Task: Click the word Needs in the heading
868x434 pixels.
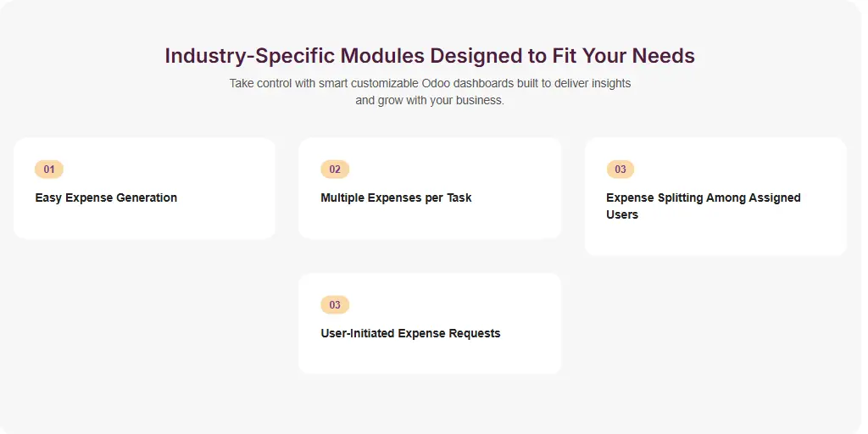Action: pyautogui.click(x=665, y=56)
